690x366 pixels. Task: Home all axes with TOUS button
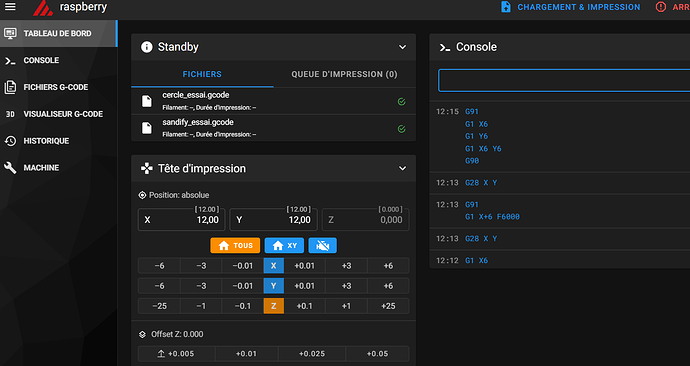point(235,245)
